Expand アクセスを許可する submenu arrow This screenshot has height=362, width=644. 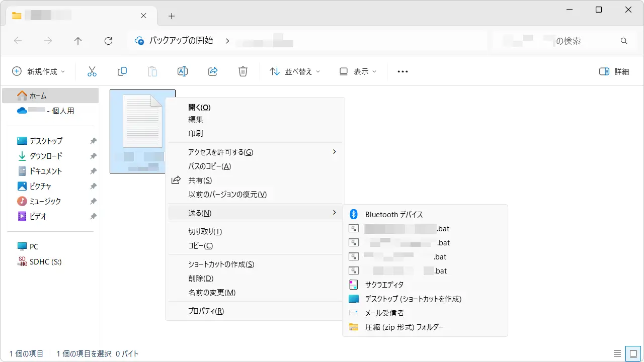(335, 151)
